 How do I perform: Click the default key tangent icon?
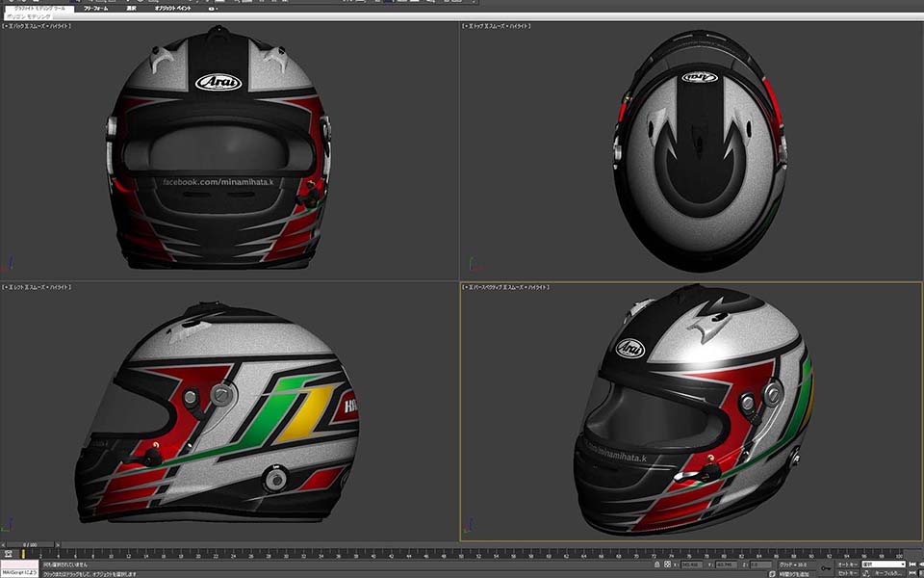(866, 573)
